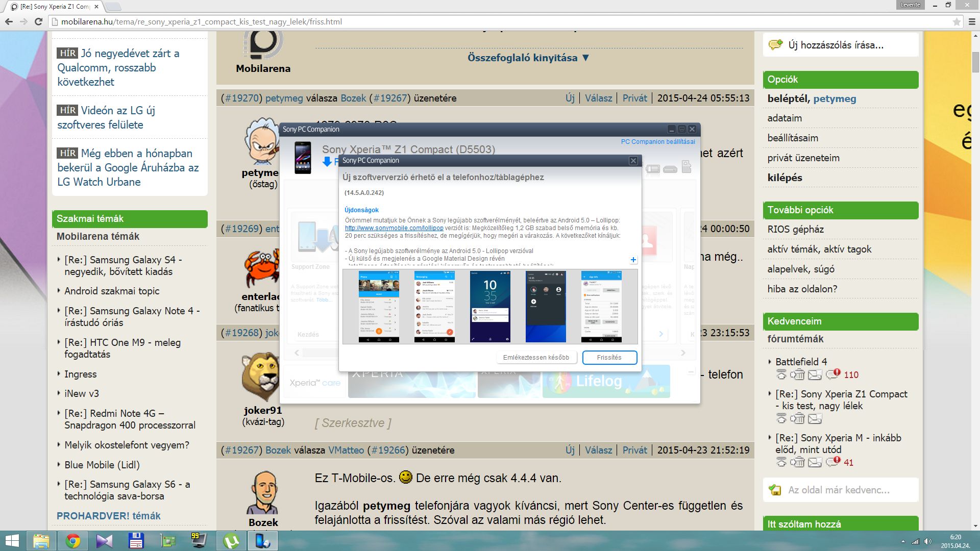
Task: Open the Ingress forum topic
Action: pyautogui.click(x=80, y=374)
